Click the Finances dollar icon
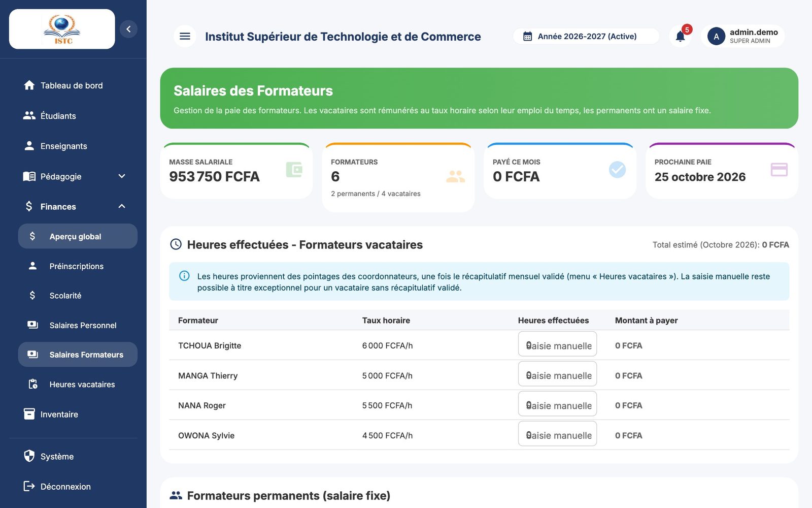 pyautogui.click(x=29, y=206)
